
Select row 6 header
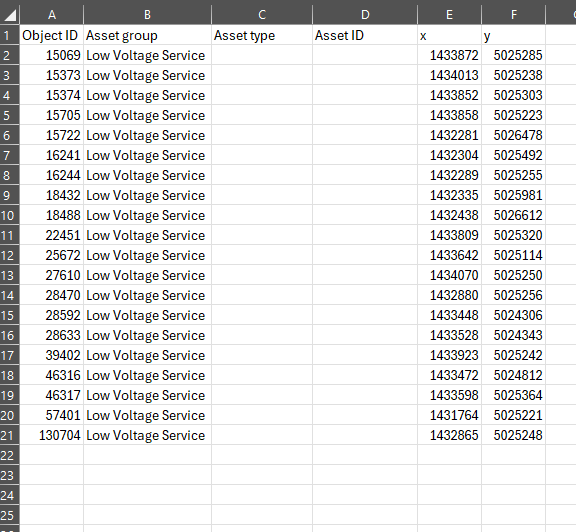click(10, 135)
